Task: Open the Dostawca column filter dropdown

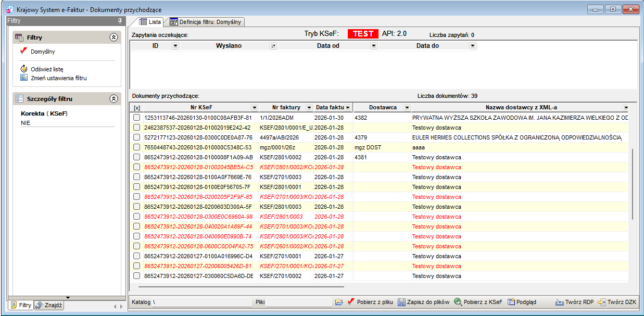Action: click(407, 107)
